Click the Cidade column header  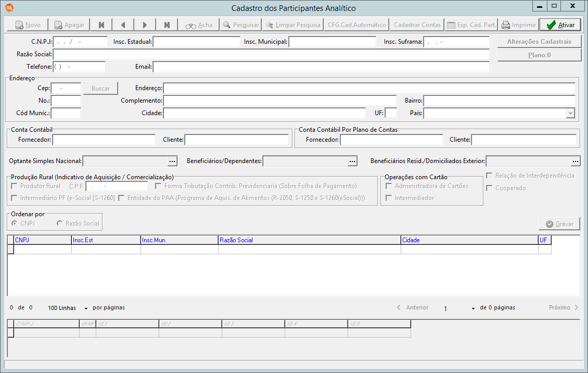click(469, 240)
